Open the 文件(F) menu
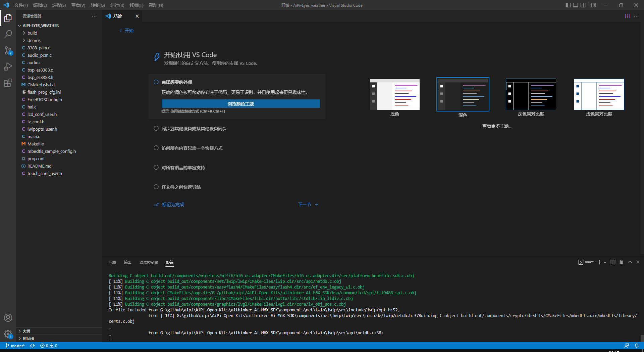The width and height of the screenshot is (644, 352). pos(21,5)
